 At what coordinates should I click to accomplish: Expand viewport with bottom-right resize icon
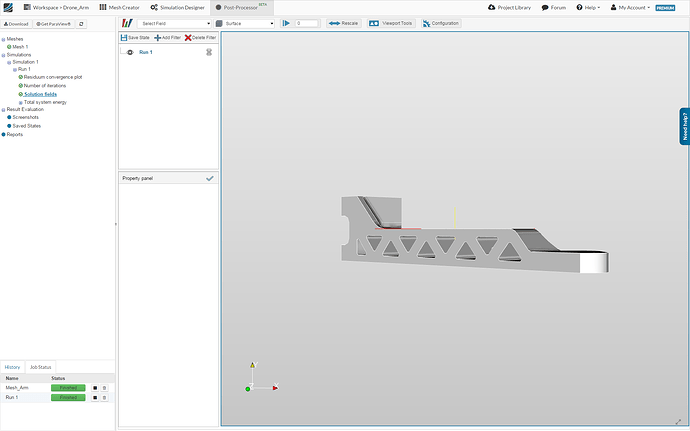pyautogui.click(x=680, y=421)
